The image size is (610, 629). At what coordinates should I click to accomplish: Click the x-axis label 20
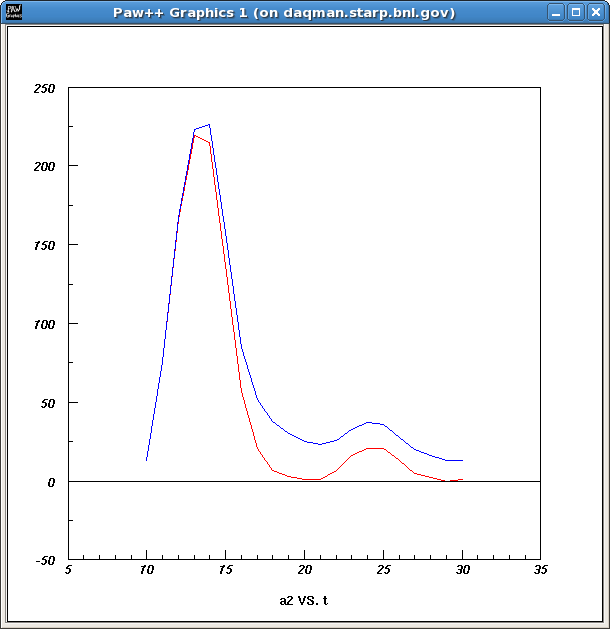(x=304, y=570)
